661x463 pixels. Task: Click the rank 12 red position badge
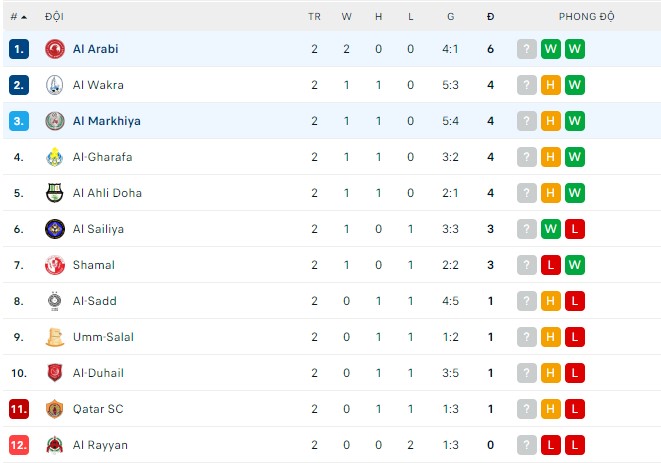[20, 445]
